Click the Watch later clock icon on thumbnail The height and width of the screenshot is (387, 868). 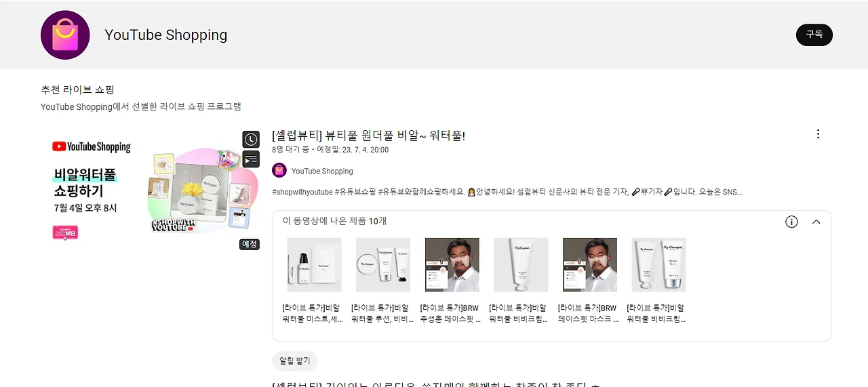coord(251,140)
